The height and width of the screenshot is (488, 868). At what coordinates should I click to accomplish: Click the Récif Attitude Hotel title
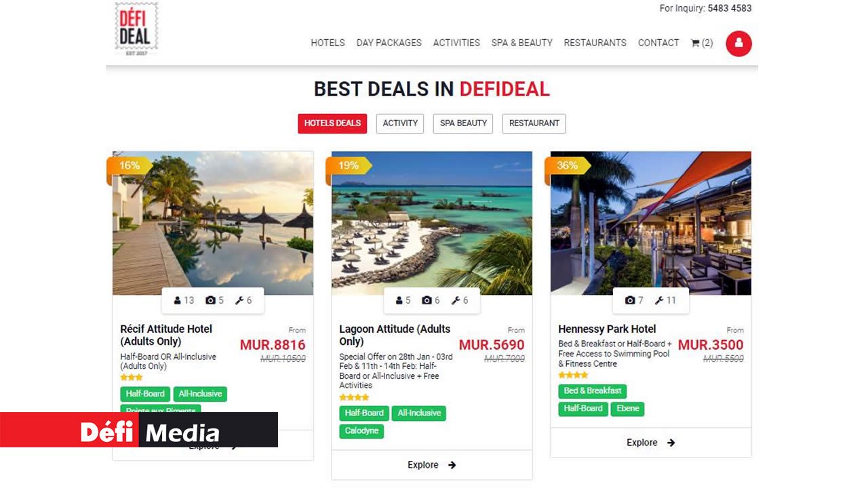[166, 335]
